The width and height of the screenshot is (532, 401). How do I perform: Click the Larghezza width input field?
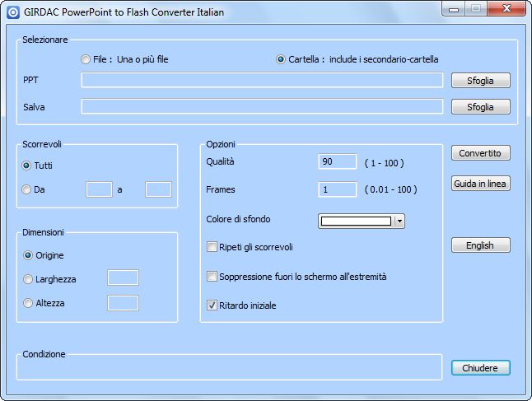[x=123, y=277]
